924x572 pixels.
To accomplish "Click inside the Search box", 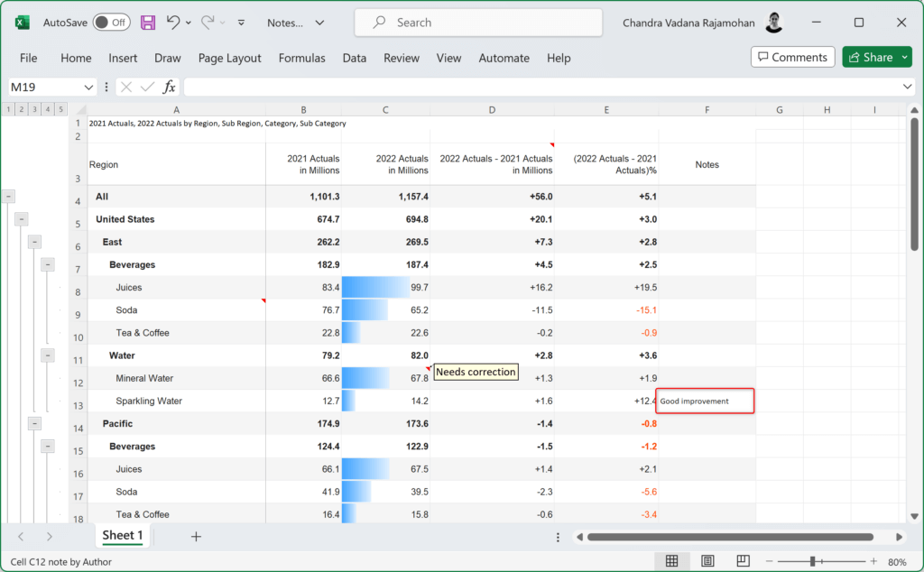I will tap(478, 22).
